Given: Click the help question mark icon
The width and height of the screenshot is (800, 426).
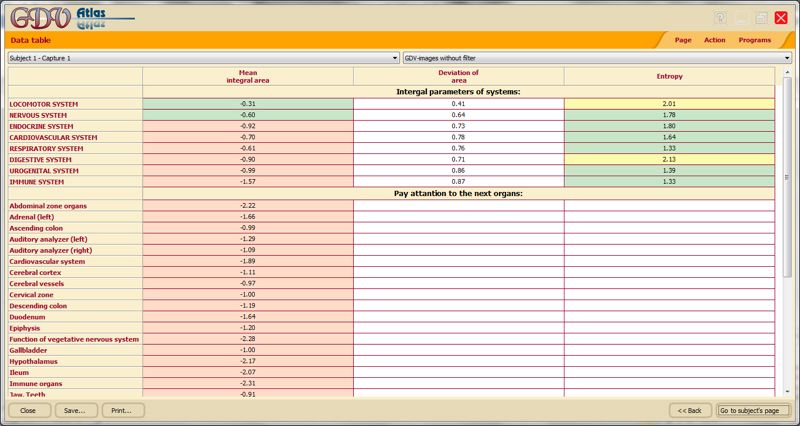Looking at the screenshot, I should [x=720, y=18].
